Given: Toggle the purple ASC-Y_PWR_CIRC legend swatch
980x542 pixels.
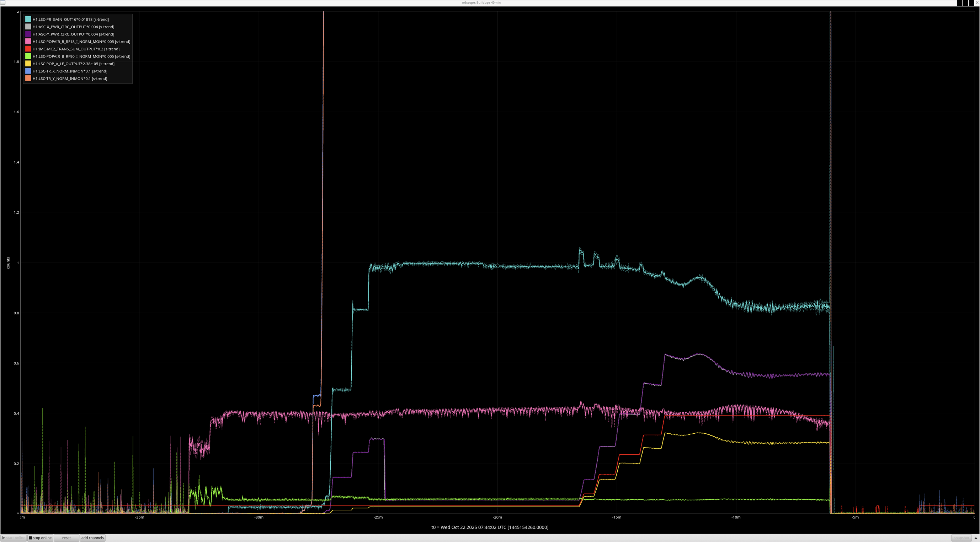Looking at the screenshot, I should click(x=28, y=34).
